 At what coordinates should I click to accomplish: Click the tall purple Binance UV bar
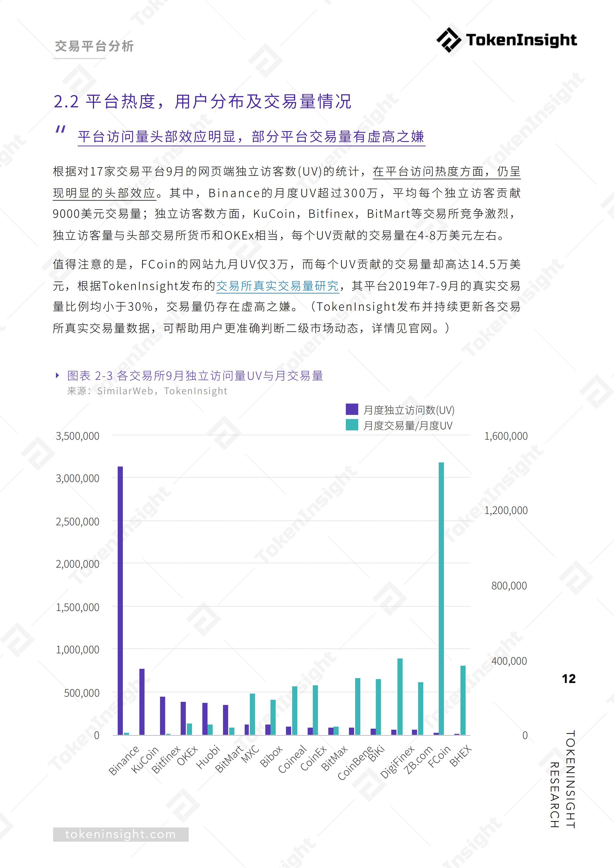(120, 601)
